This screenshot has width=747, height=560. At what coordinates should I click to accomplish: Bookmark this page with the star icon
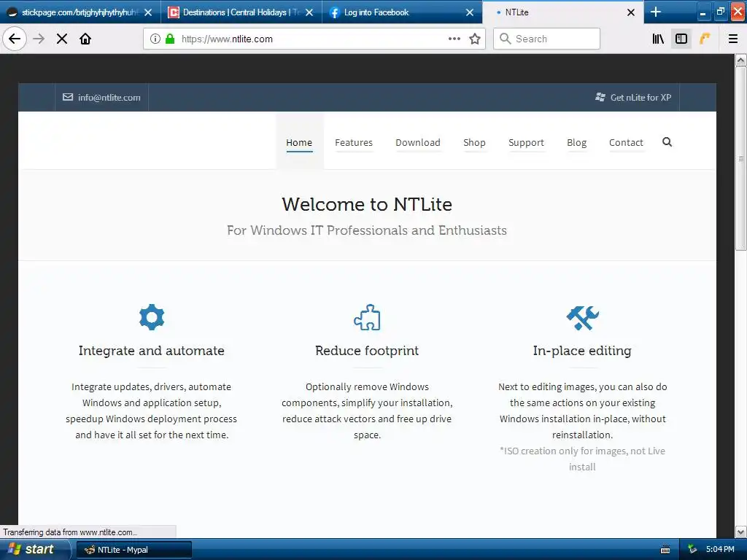(x=474, y=39)
